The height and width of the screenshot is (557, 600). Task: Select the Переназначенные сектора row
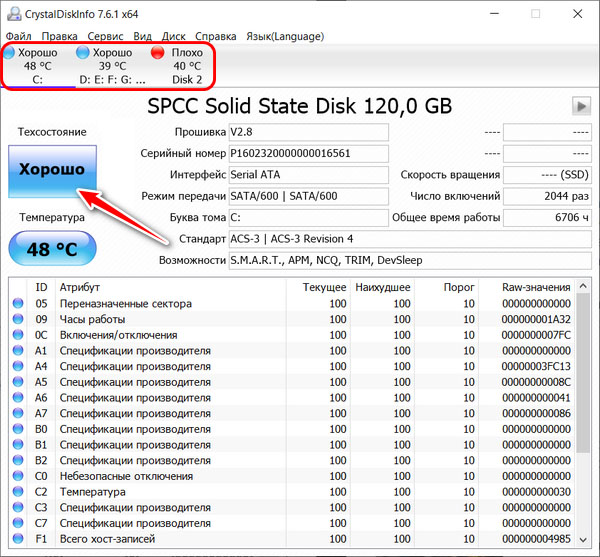tap(292, 303)
